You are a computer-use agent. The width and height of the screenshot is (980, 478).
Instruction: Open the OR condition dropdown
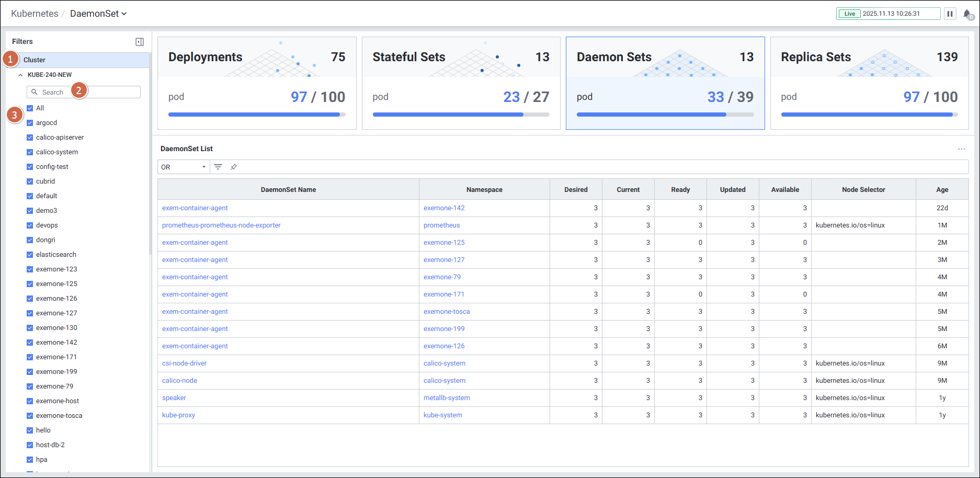tap(184, 167)
